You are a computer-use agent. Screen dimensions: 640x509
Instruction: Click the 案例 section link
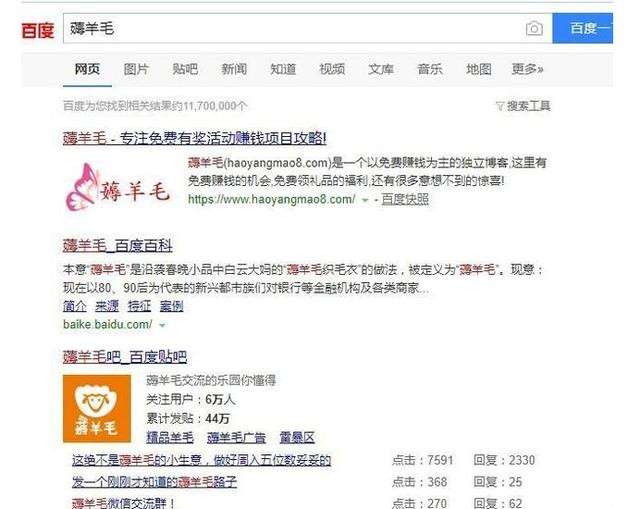pyautogui.click(x=171, y=306)
